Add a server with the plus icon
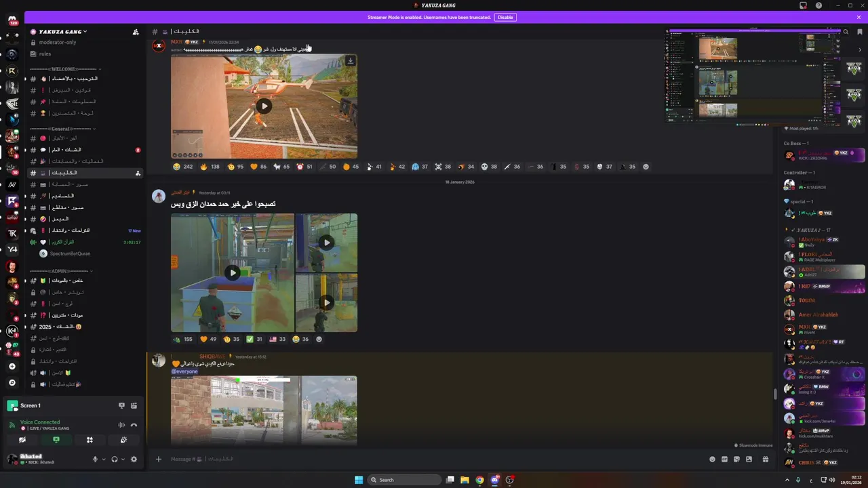Viewport: 868px width, 488px height. (12, 367)
